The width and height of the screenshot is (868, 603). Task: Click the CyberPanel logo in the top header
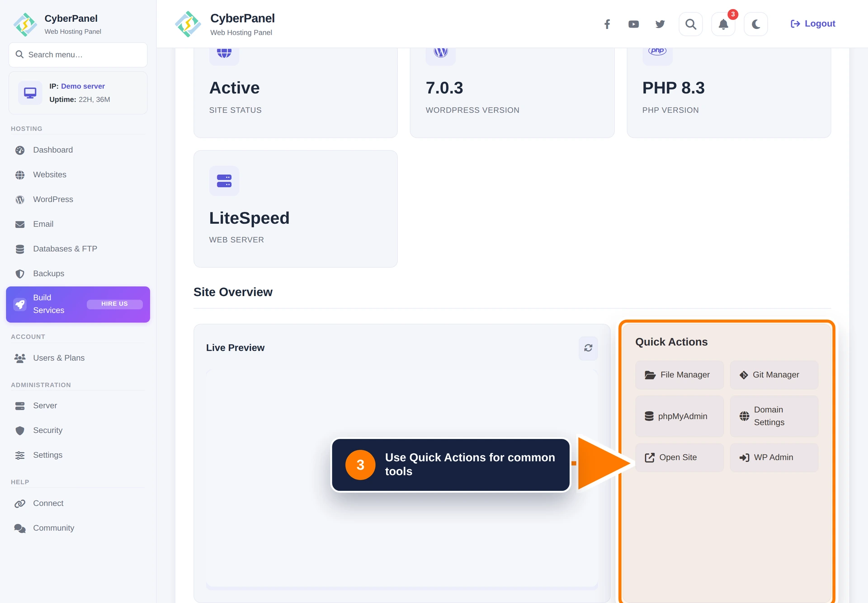click(x=188, y=24)
